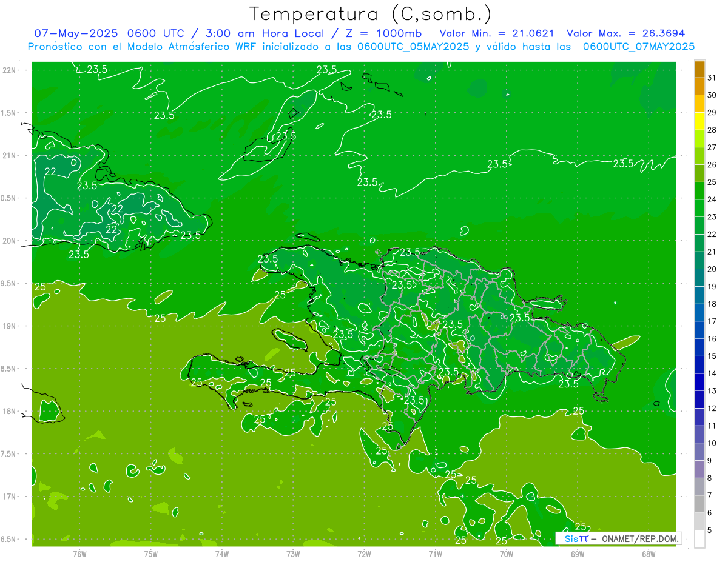Click the "SisTT – ONAMET/REP.DOM." credit box

(x=618, y=538)
